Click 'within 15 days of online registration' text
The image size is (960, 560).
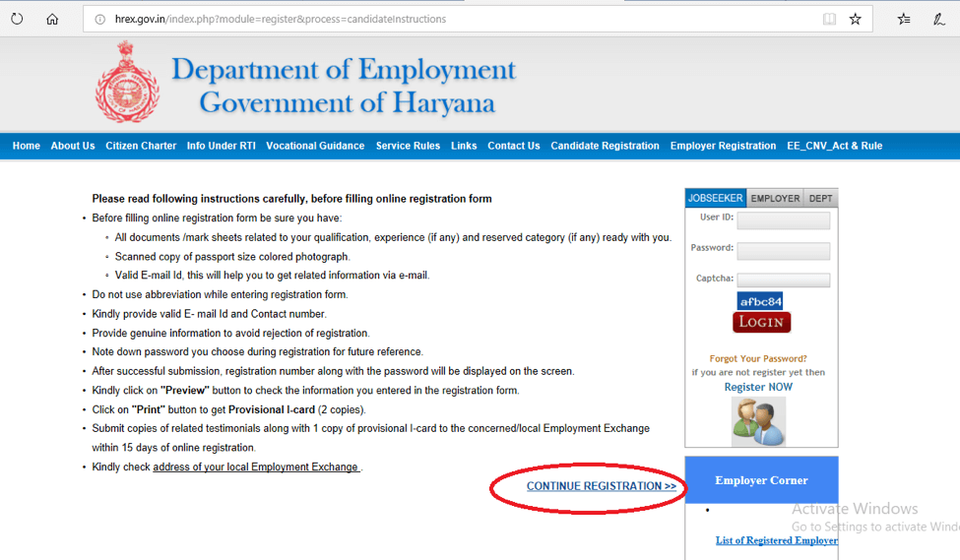tap(174, 448)
